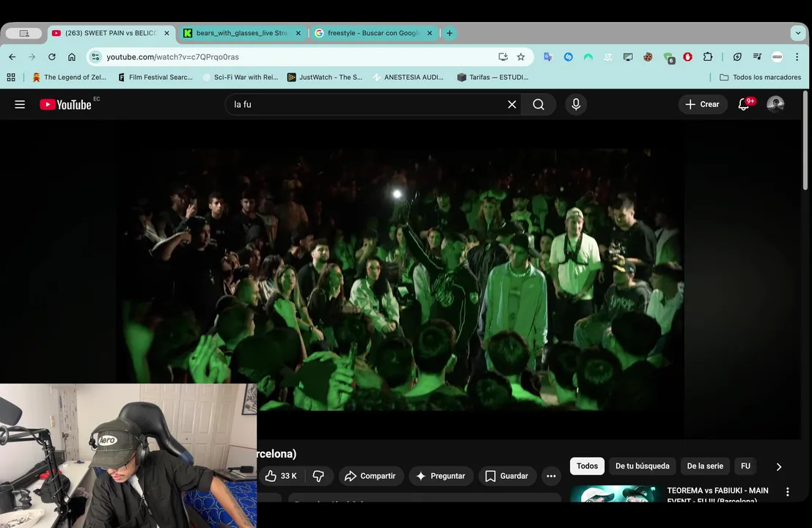This screenshot has width=812, height=528.
Task: Click the Crear button
Action: click(x=703, y=104)
